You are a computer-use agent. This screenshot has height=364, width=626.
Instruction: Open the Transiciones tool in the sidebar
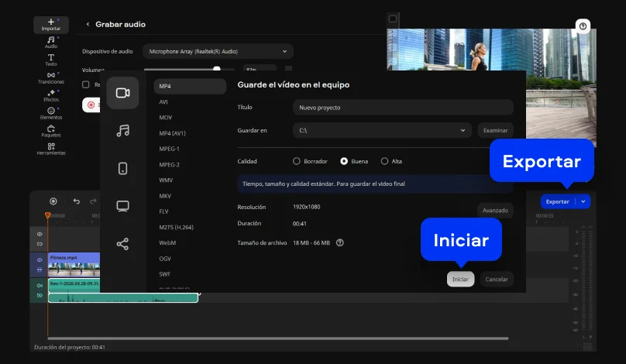pyautogui.click(x=51, y=77)
